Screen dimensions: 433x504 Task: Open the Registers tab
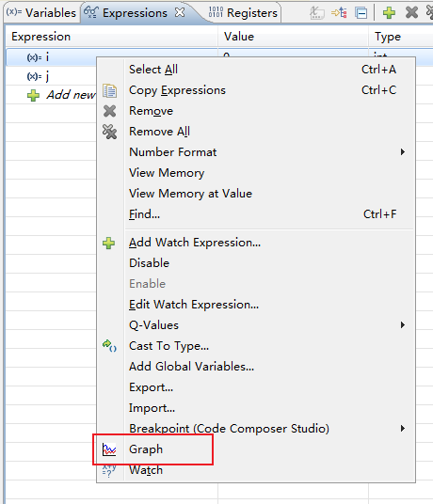click(243, 13)
